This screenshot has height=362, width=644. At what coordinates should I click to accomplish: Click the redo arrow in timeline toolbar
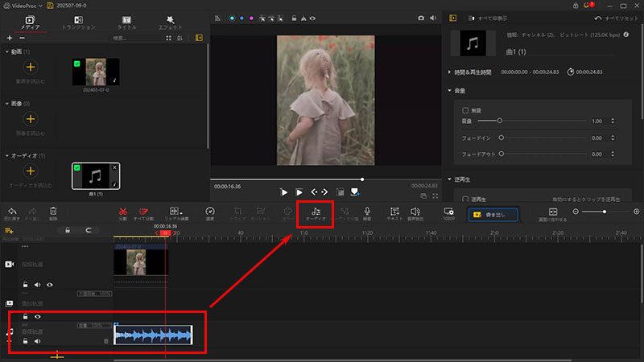[32, 213]
